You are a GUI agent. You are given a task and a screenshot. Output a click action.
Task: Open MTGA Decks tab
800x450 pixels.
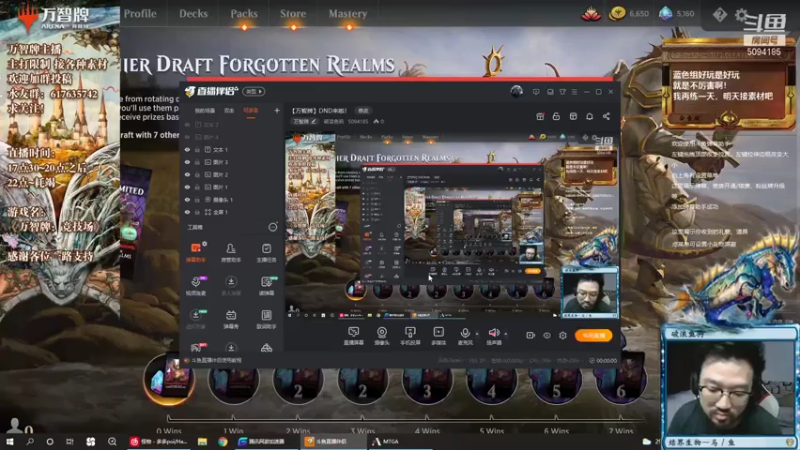click(193, 14)
